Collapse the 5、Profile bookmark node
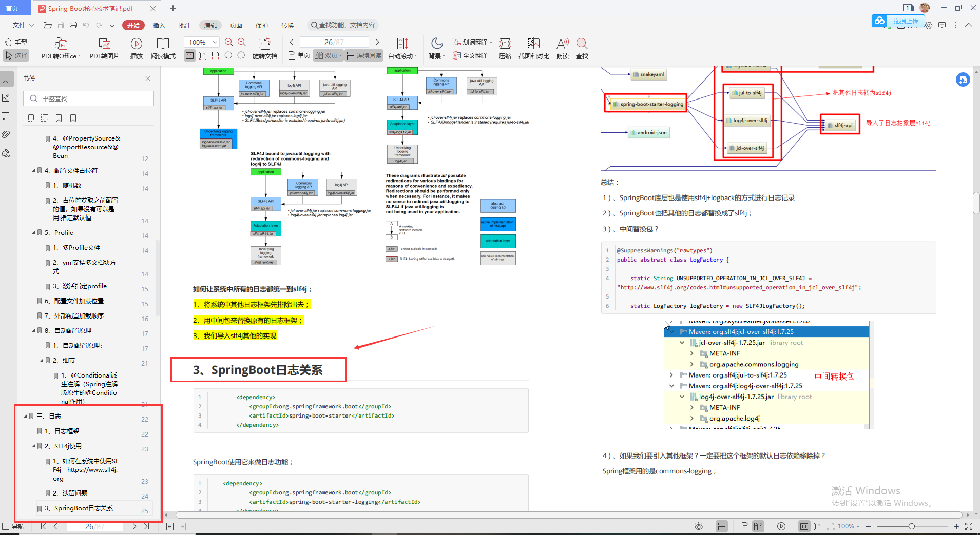The height and width of the screenshot is (535, 980). point(34,233)
